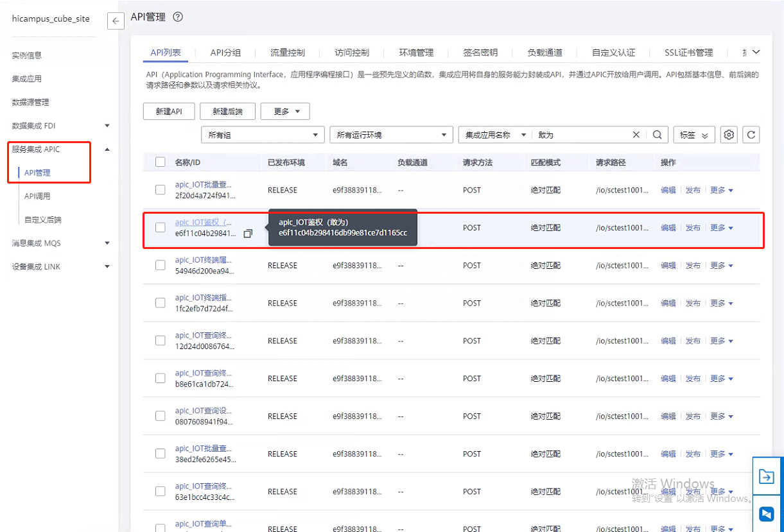This screenshot has height=532, width=784.
Task: Clear the search text with X icon
Action: (x=636, y=135)
